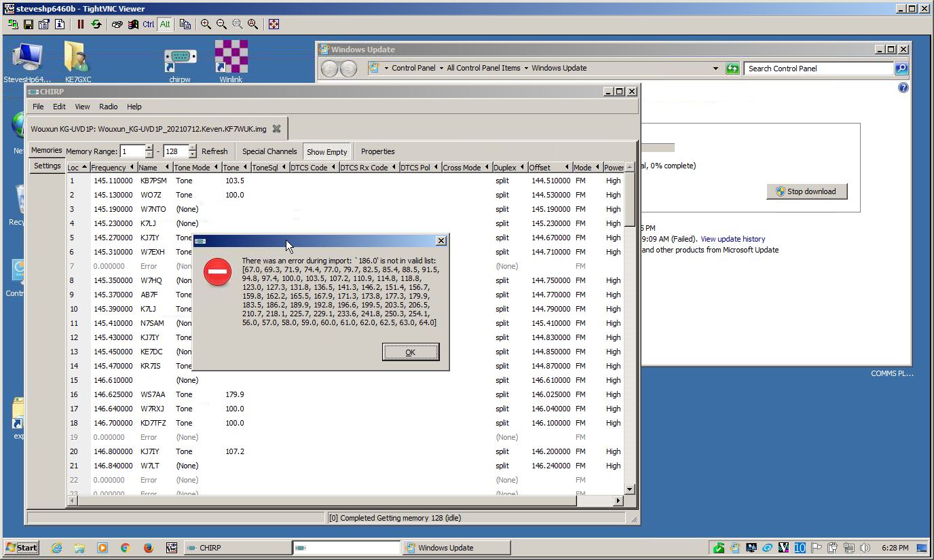934x560 pixels.
Task: Click the horizontal scrollbar right arrow in CHIRP table
Action: (618, 501)
